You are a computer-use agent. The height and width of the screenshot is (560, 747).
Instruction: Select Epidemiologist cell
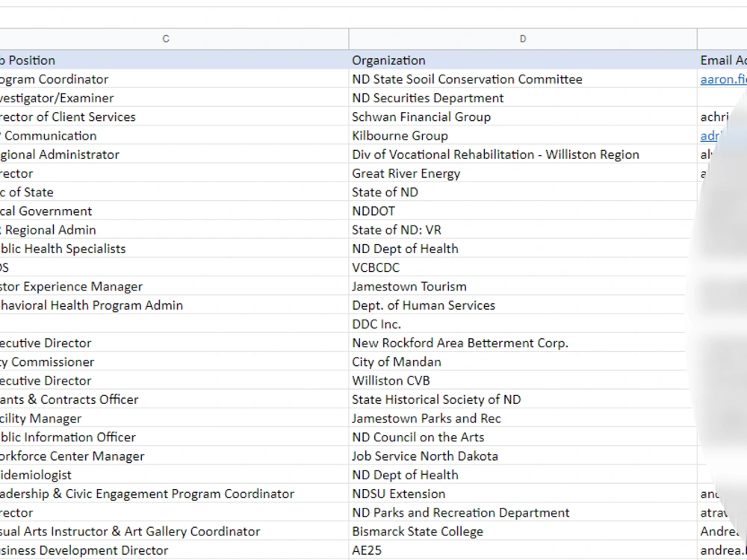pyautogui.click(x=174, y=475)
